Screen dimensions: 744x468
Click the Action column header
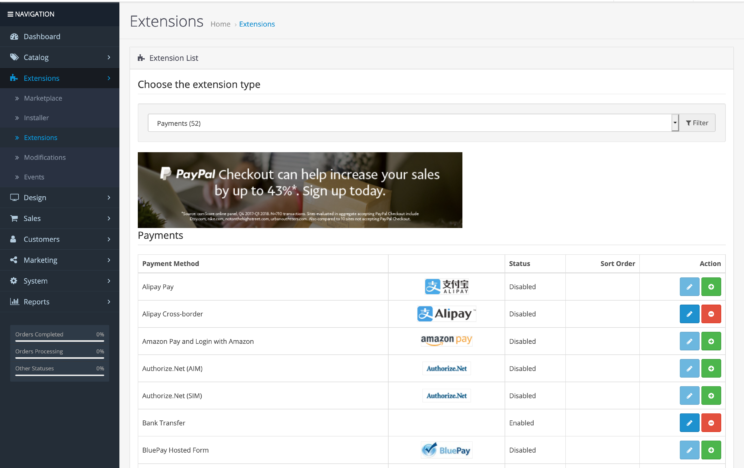pyautogui.click(x=710, y=263)
